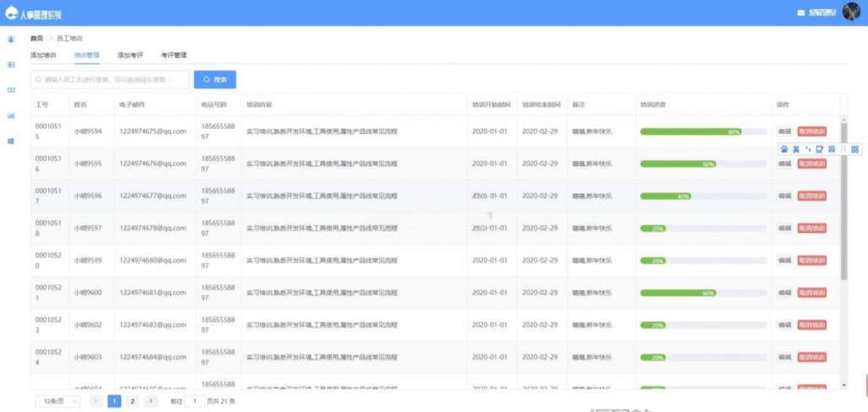Click the blue 搜索 search button

click(214, 80)
